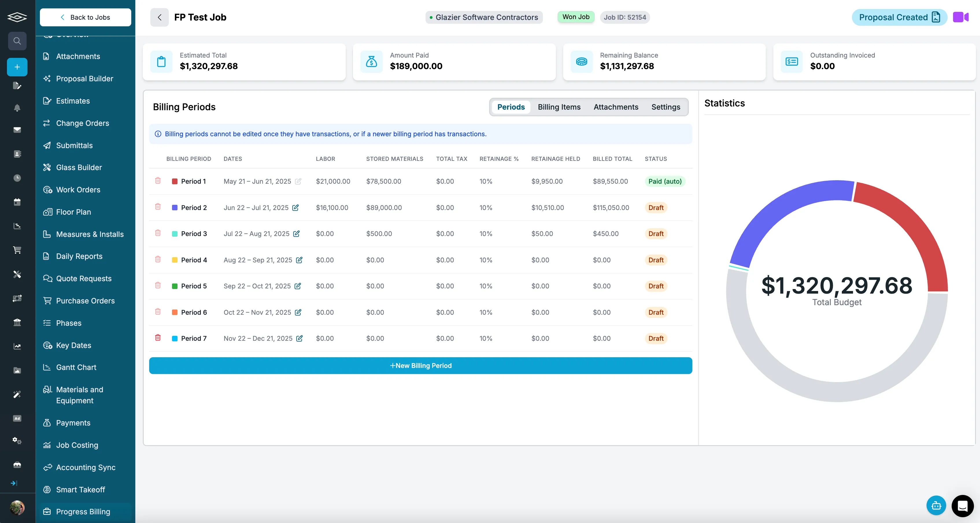Screen dimensions: 980x523
Task: Edit dates for Period 6
Action: [298, 312]
